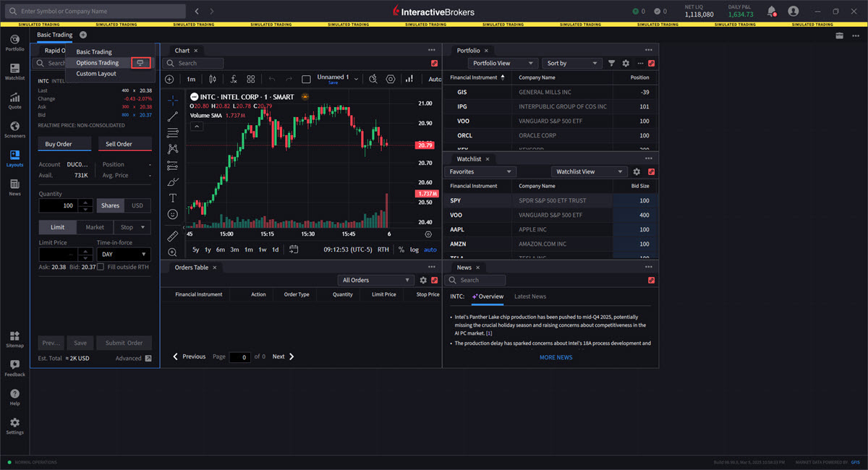
Task: Open the All Orders filter dropdown
Action: coord(375,280)
